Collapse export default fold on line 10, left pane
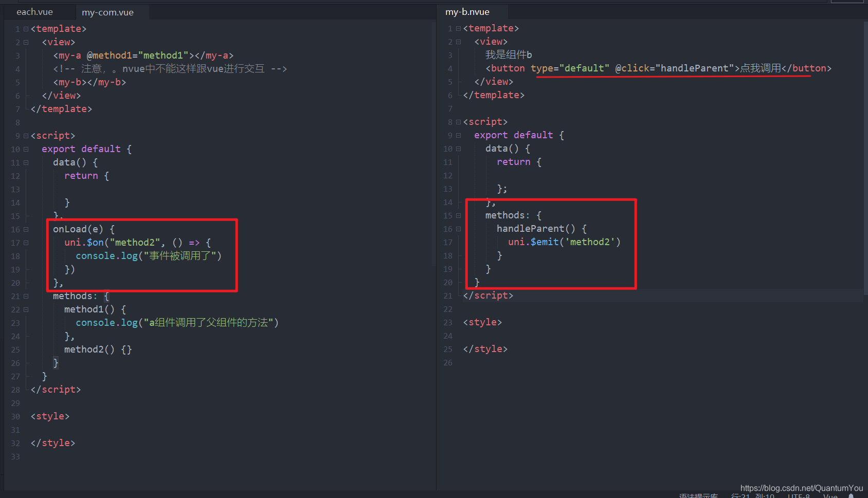 click(26, 150)
